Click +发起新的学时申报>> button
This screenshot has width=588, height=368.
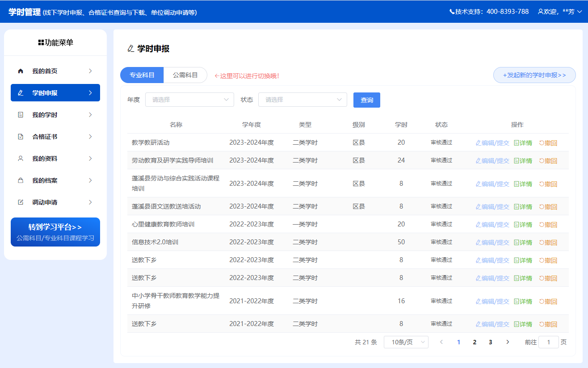(534, 75)
